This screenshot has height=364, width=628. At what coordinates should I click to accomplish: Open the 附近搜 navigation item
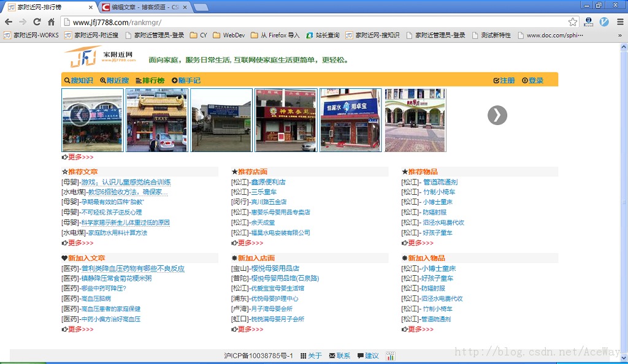[x=114, y=80]
